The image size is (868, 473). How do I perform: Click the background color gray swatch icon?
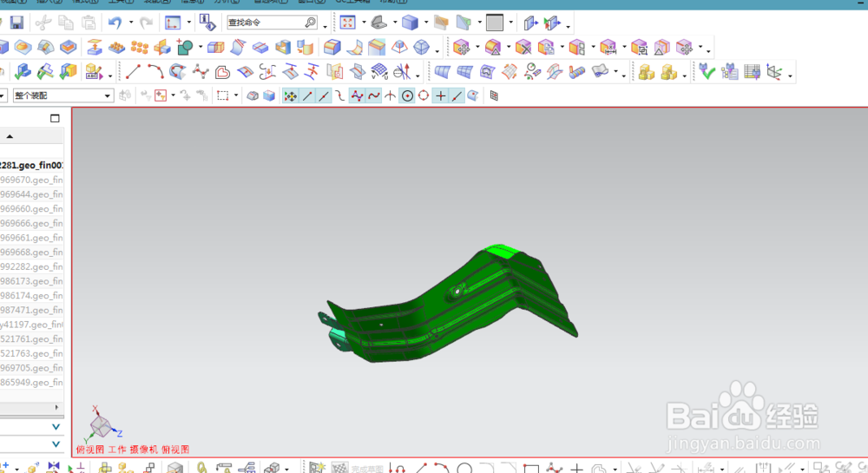click(x=495, y=23)
